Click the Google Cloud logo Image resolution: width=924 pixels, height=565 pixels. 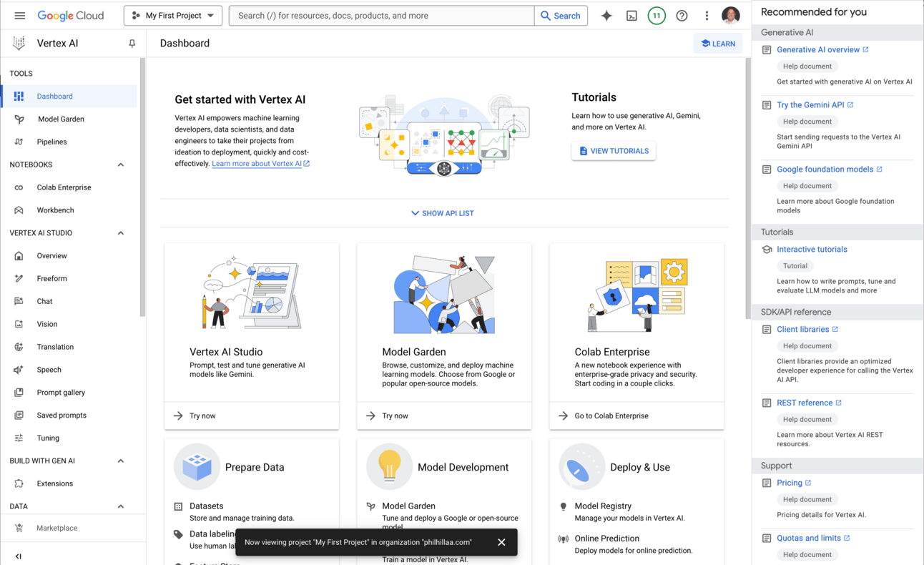click(x=70, y=16)
